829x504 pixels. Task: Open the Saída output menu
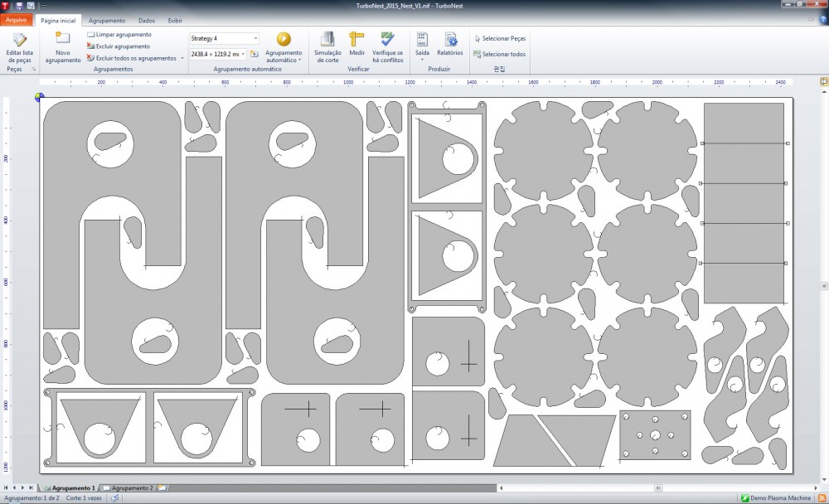coord(422,46)
